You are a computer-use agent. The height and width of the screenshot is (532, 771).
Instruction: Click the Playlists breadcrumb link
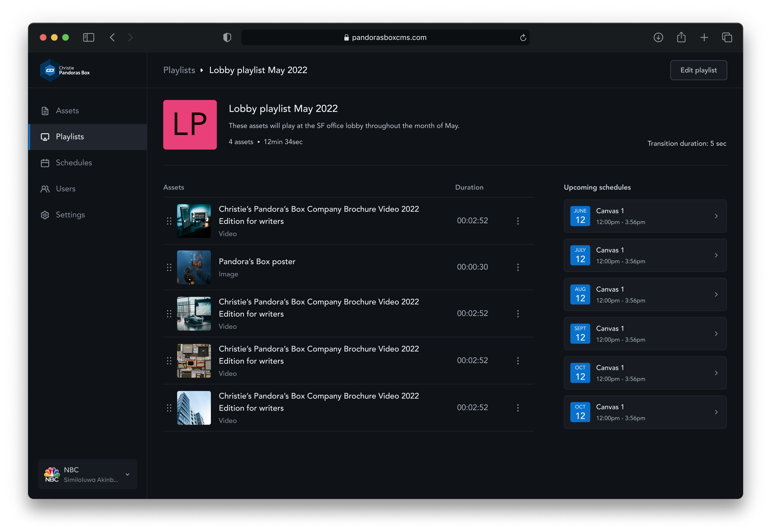179,70
